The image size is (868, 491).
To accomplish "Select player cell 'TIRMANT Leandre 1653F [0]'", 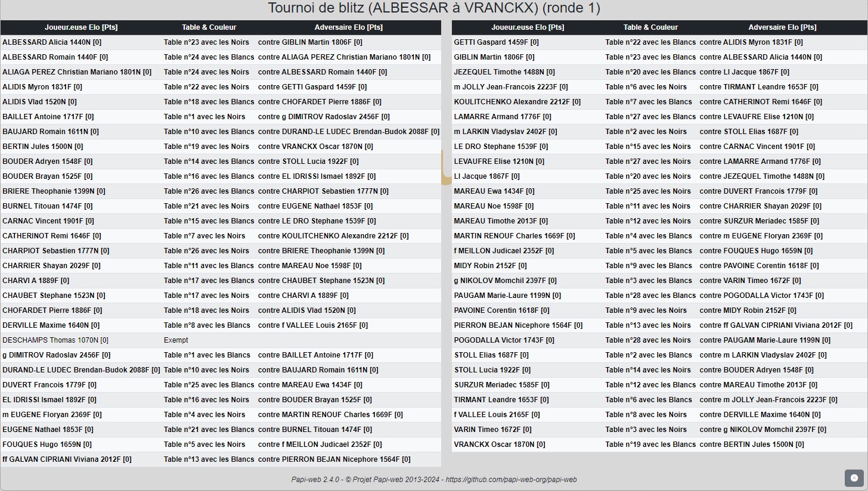I will (x=501, y=400).
